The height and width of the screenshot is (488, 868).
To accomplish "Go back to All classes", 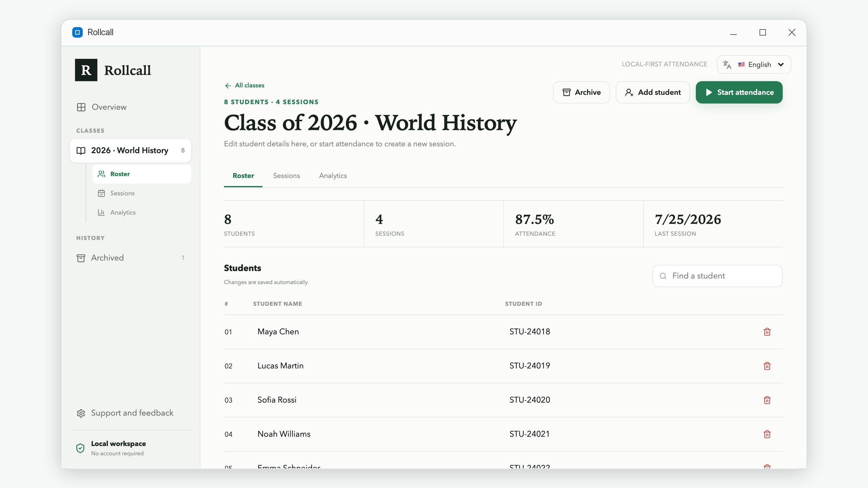I will [244, 85].
